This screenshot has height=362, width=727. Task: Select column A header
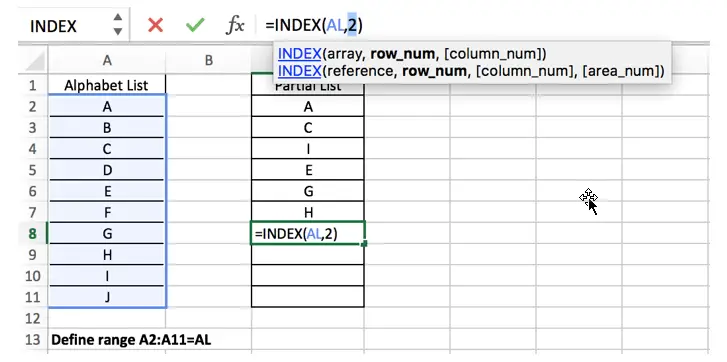click(x=107, y=61)
